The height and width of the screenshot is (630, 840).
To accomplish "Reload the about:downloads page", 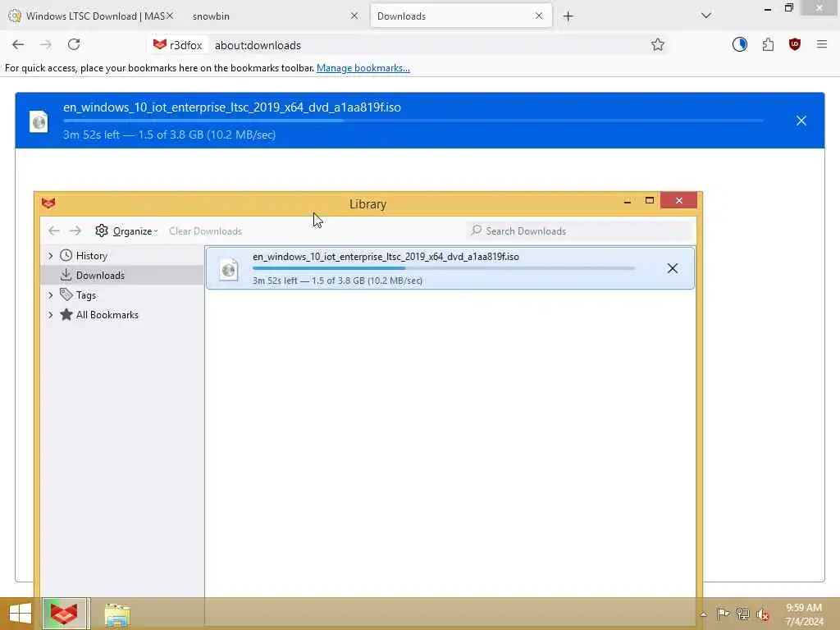I will (x=74, y=44).
